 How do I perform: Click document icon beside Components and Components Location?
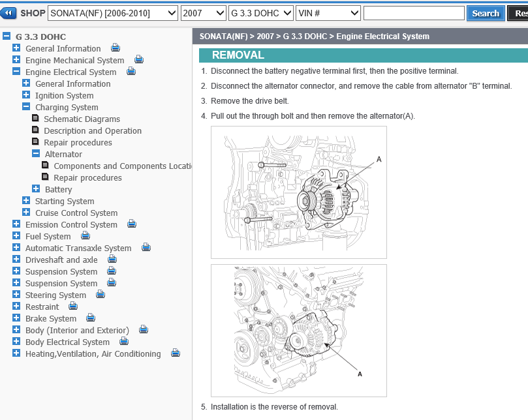point(45,165)
